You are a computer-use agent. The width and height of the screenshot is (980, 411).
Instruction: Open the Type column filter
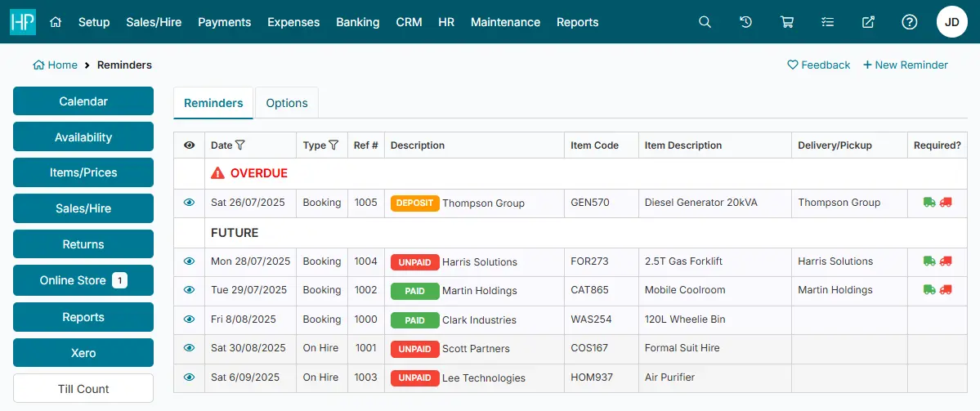[x=333, y=145]
